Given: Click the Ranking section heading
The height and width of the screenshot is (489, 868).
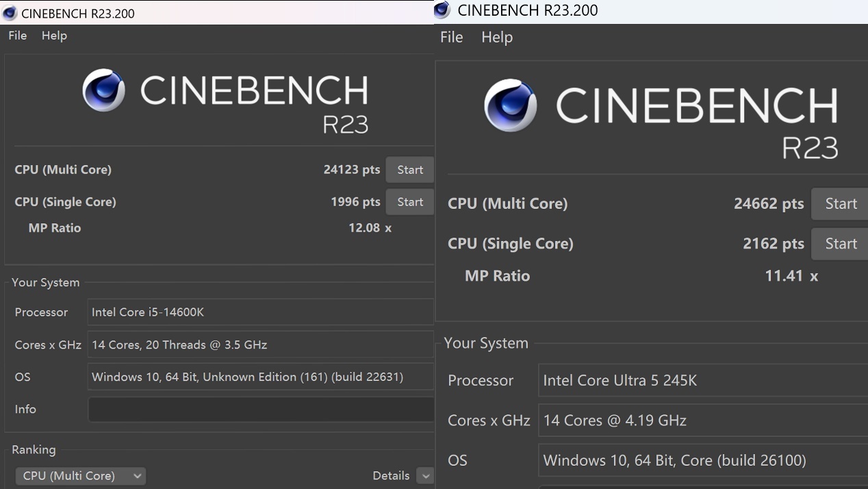Looking at the screenshot, I should pos(34,450).
